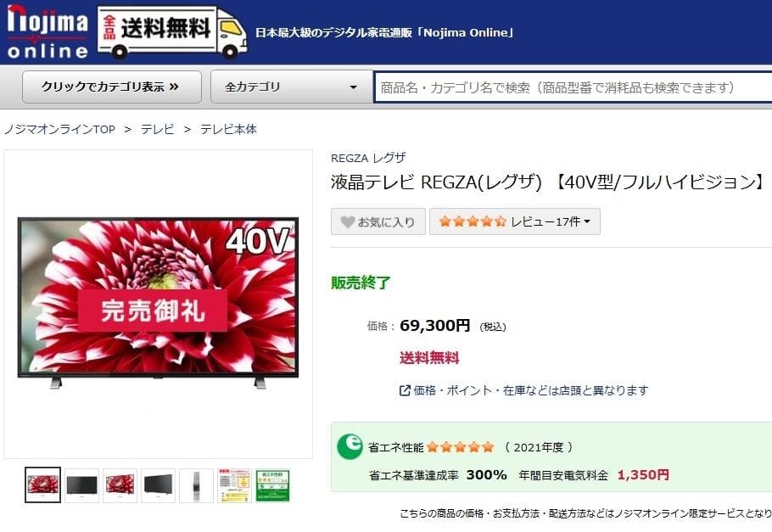
Task: Select the remote control thumbnail
Action: [196, 485]
